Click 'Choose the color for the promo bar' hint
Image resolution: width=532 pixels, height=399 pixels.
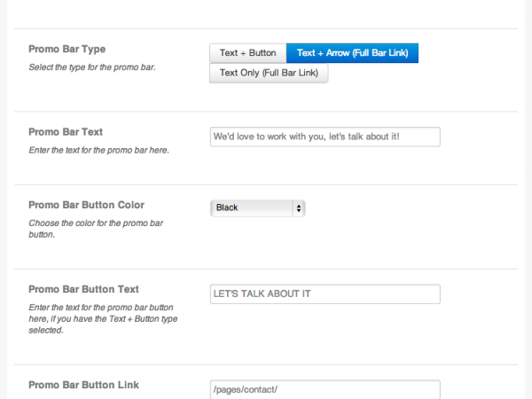[96, 229]
